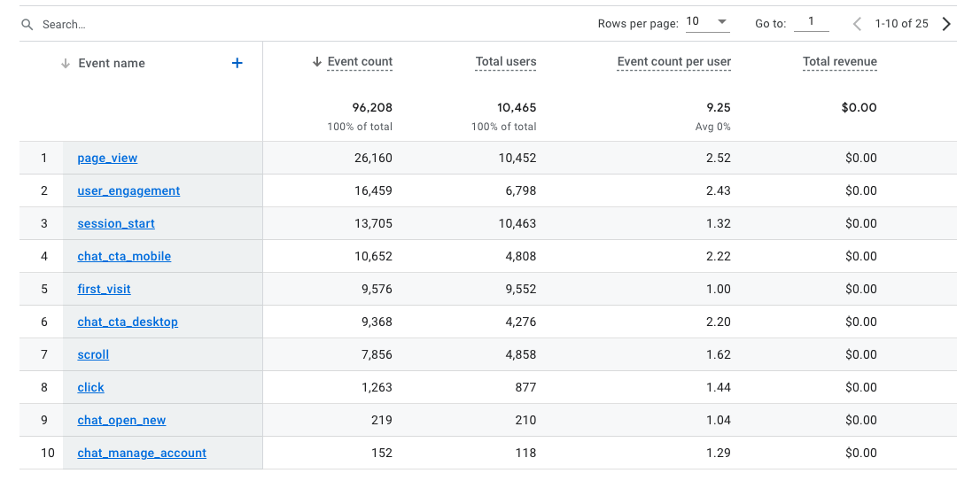
Task: Go to previous page of results
Action: pos(857,24)
